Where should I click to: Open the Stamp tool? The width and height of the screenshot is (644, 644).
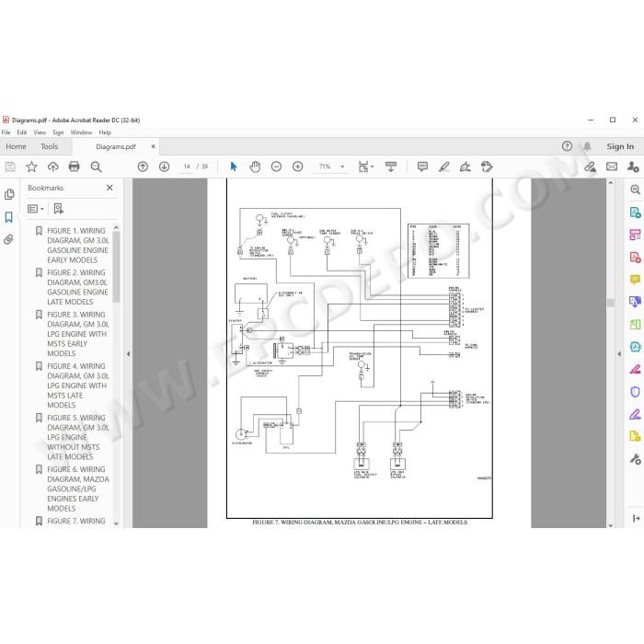coord(487,167)
